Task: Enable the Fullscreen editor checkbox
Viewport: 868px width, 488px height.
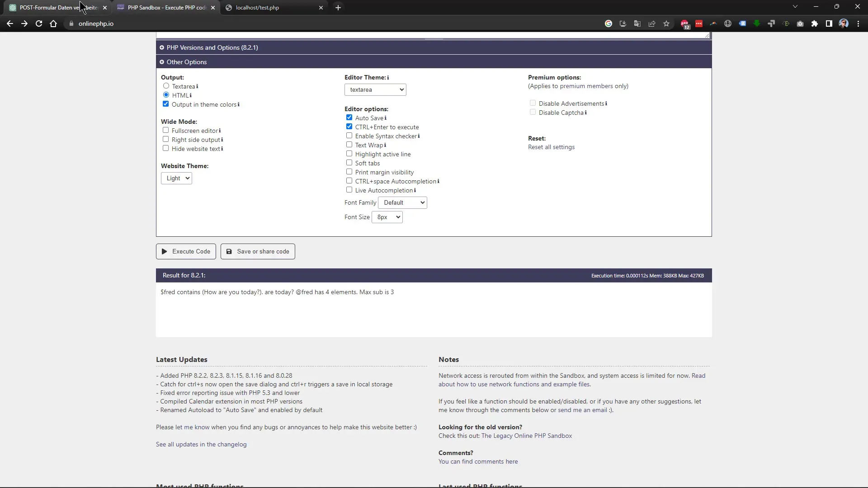Action: pos(166,130)
